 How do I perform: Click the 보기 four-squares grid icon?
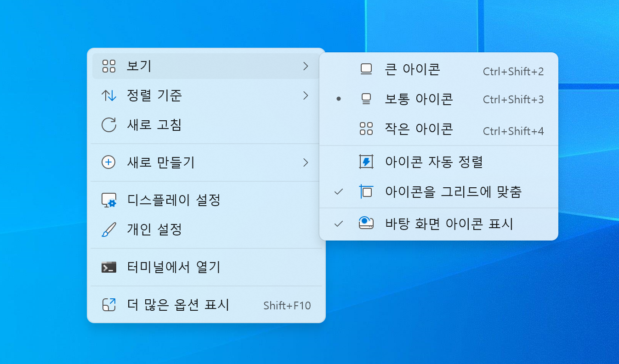click(x=109, y=66)
